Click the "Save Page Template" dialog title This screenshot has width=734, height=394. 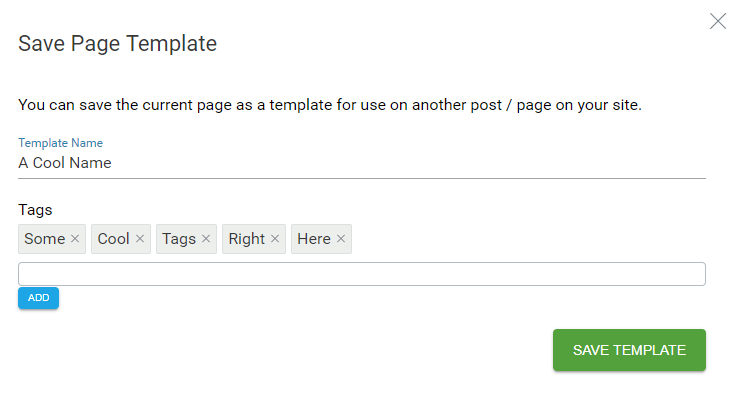click(x=117, y=44)
